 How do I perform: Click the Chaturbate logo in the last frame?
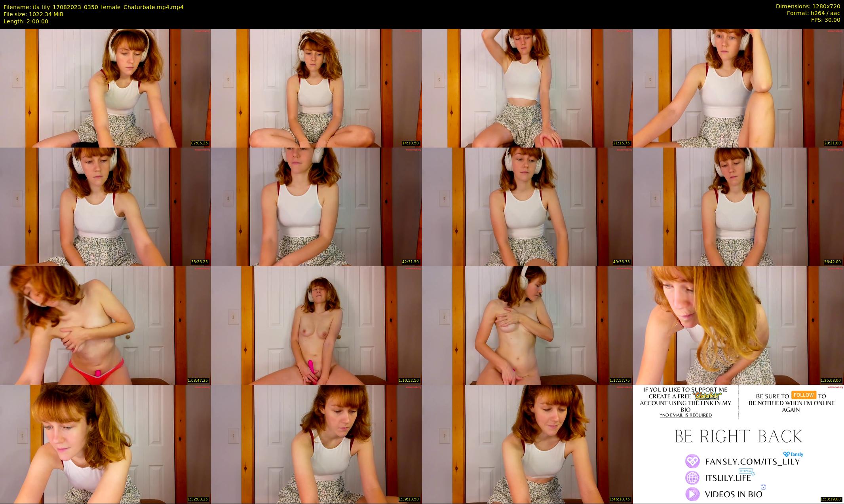point(707,395)
